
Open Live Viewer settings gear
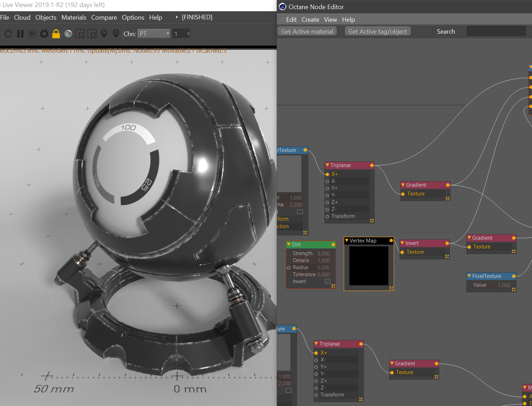[x=44, y=34]
